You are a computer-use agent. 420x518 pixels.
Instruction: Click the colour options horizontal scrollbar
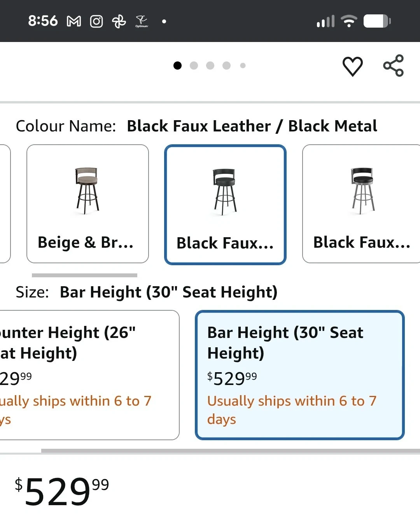coord(84,275)
